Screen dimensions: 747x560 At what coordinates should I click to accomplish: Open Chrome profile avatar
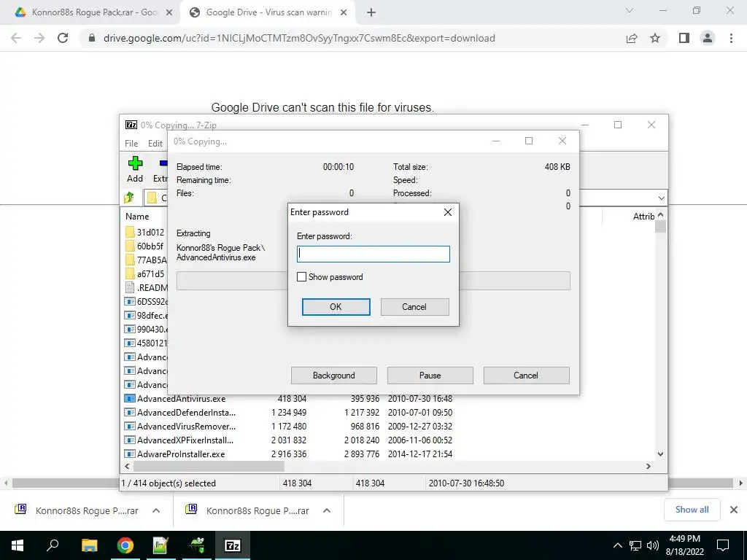tap(708, 38)
